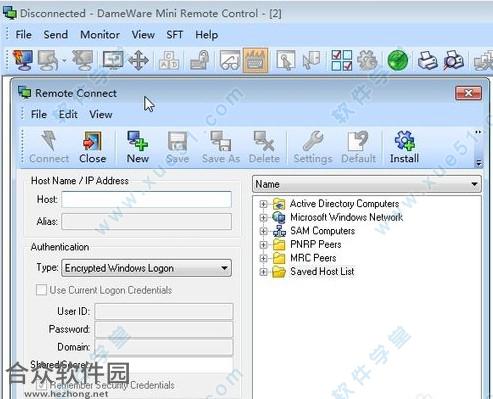Open the Name column dropdown arrow
Image resolution: width=493 pixels, height=399 pixels.
click(474, 184)
